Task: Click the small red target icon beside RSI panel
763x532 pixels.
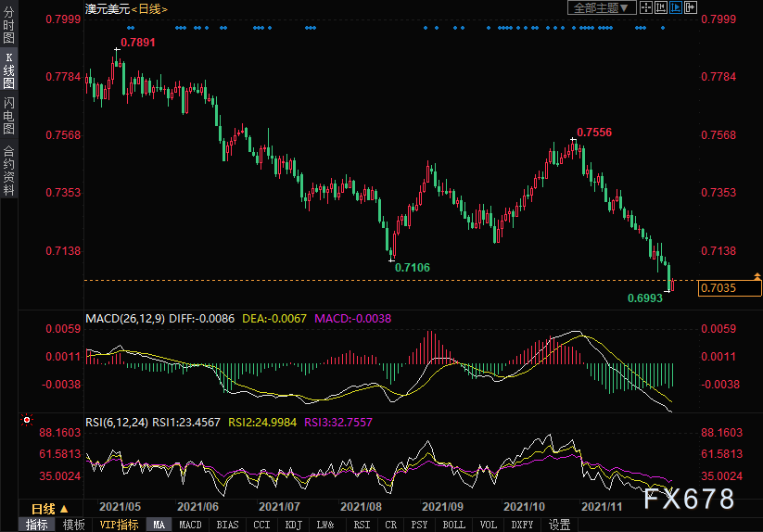Action: pyautogui.click(x=27, y=420)
